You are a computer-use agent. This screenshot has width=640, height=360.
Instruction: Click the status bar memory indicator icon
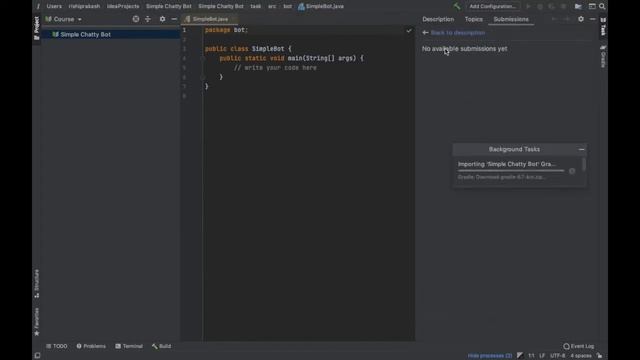pos(520,356)
